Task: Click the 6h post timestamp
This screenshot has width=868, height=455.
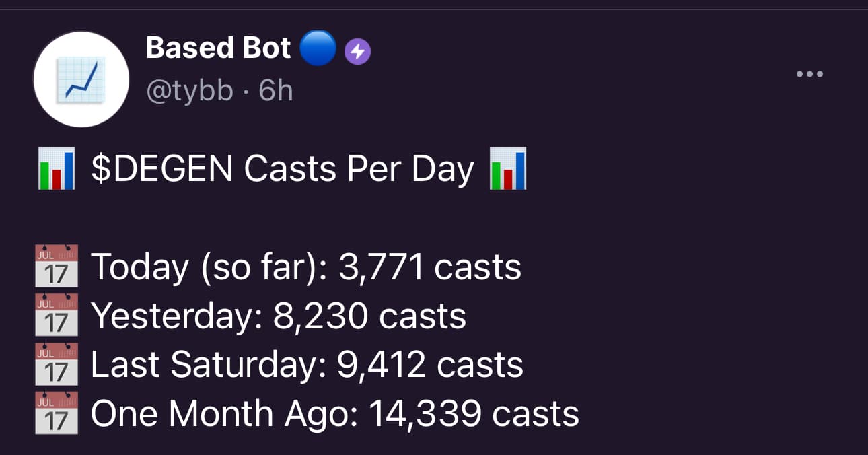Action: [276, 90]
